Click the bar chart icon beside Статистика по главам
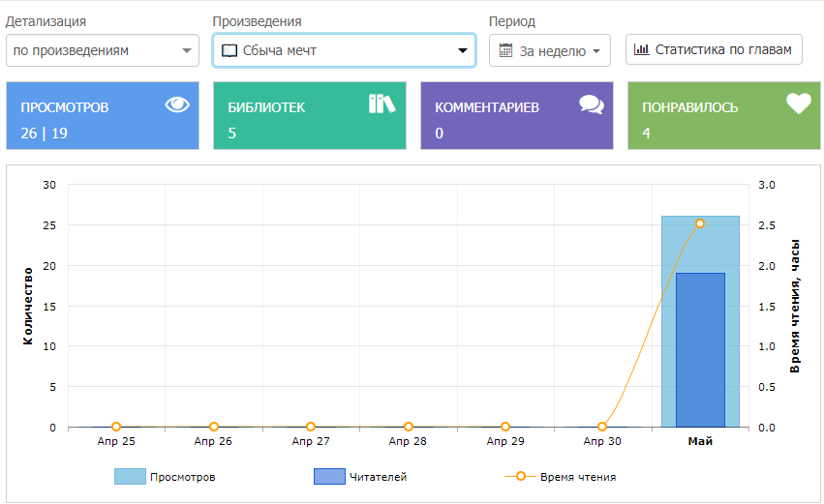 click(642, 49)
